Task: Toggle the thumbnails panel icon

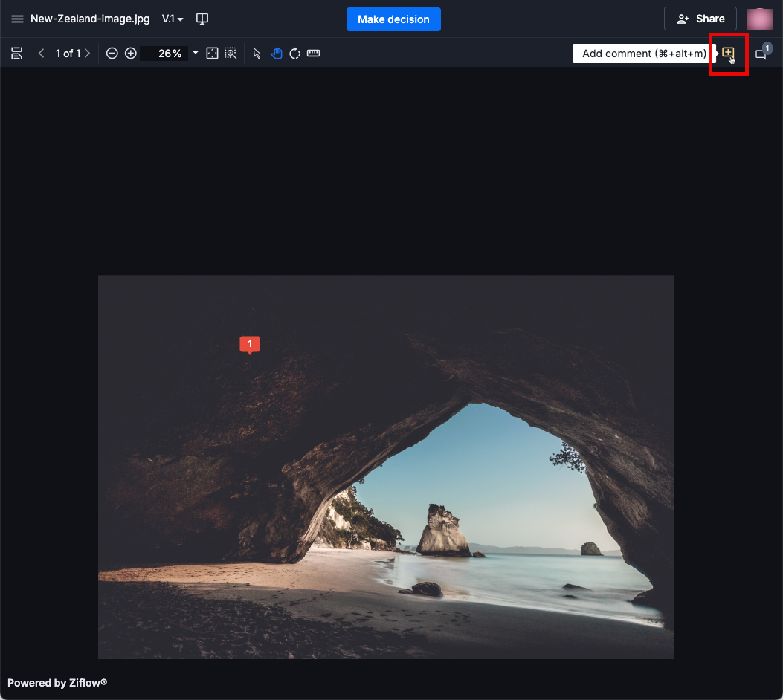Action: point(17,54)
